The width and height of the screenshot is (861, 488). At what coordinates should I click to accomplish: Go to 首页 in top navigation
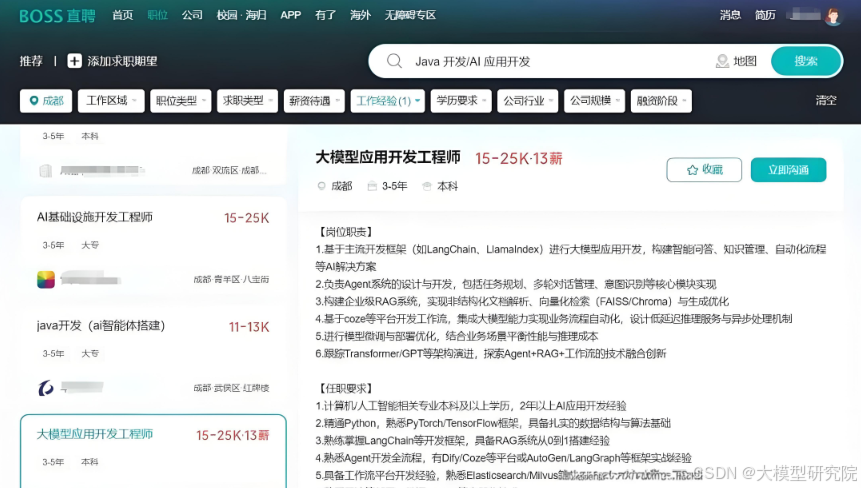click(122, 15)
